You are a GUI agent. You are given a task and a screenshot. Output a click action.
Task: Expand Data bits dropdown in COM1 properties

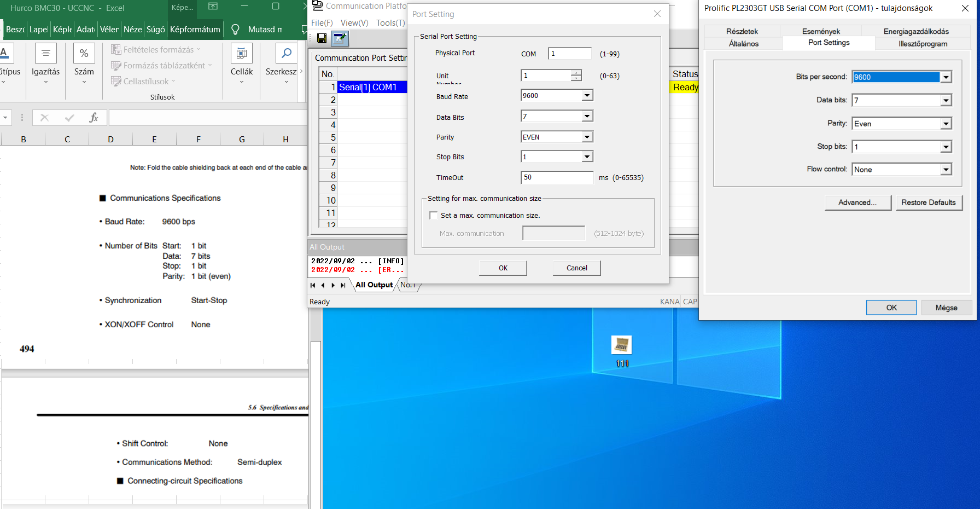click(x=946, y=100)
